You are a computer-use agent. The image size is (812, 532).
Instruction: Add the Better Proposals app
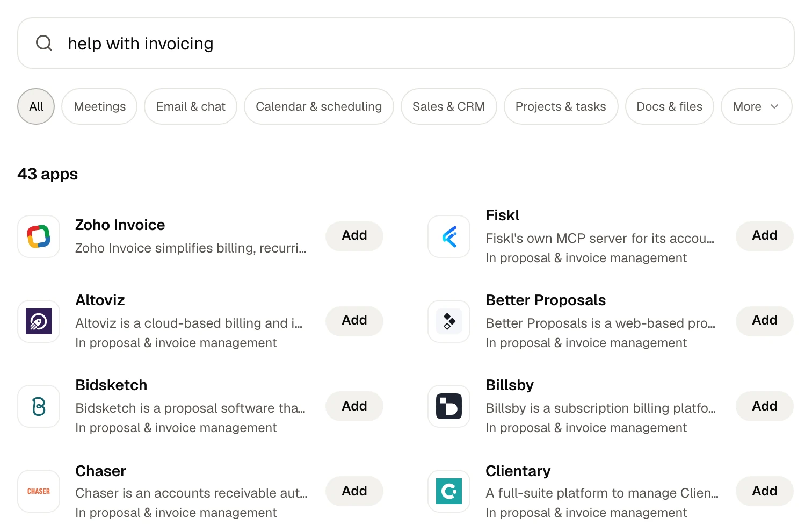765,320
